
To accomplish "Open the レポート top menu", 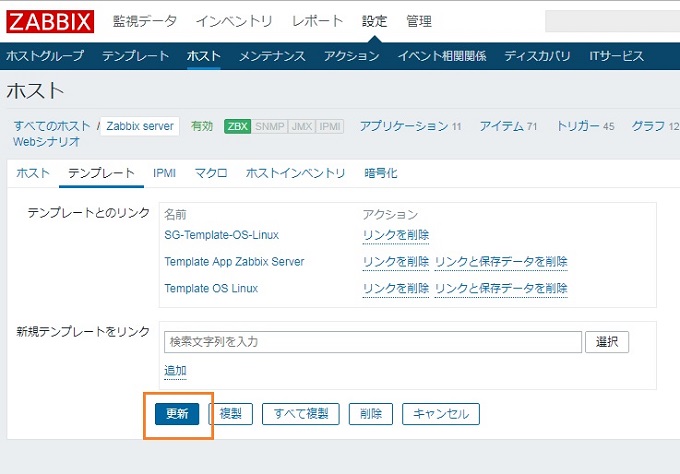I will tap(317, 21).
